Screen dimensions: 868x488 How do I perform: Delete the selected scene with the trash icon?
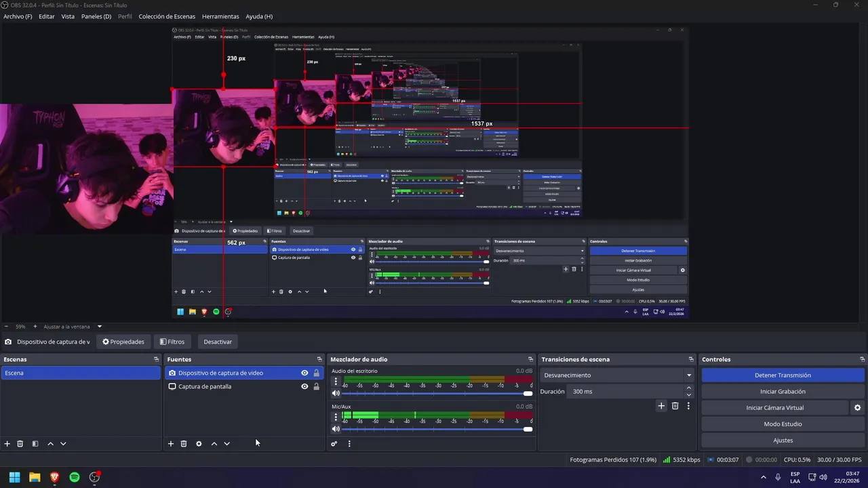pos(20,444)
